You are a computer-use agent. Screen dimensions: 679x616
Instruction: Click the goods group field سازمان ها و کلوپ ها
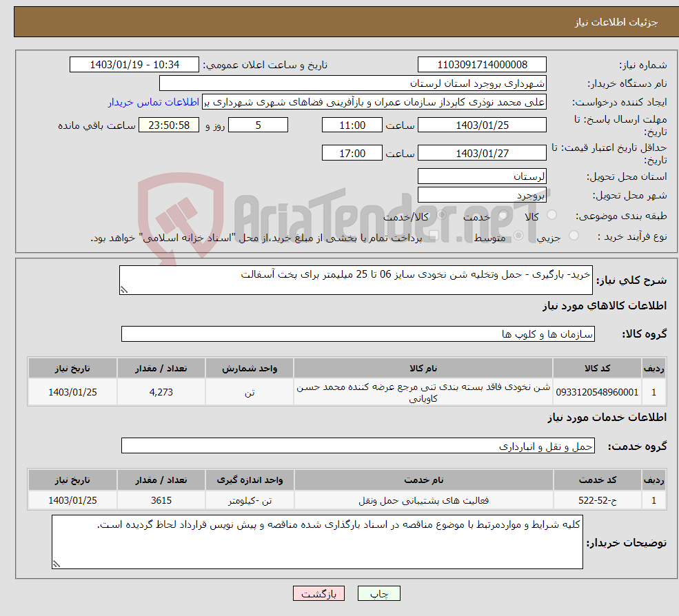[358, 333]
